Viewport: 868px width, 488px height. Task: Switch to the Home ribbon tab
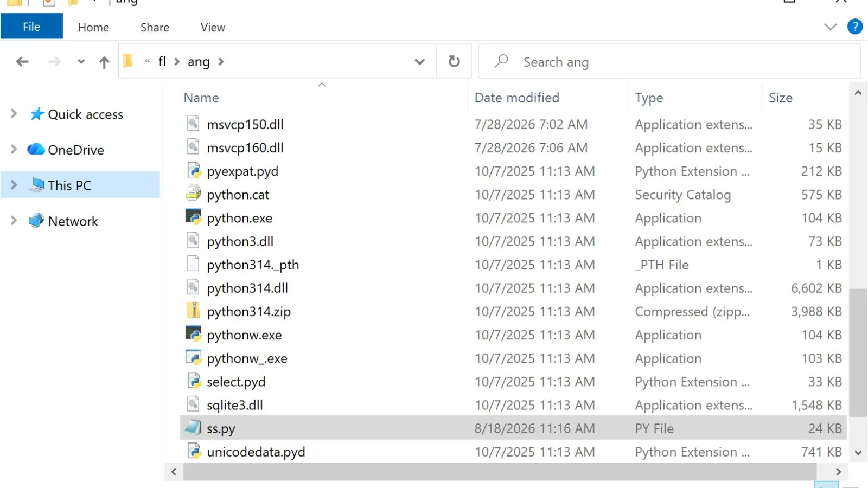click(x=93, y=27)
